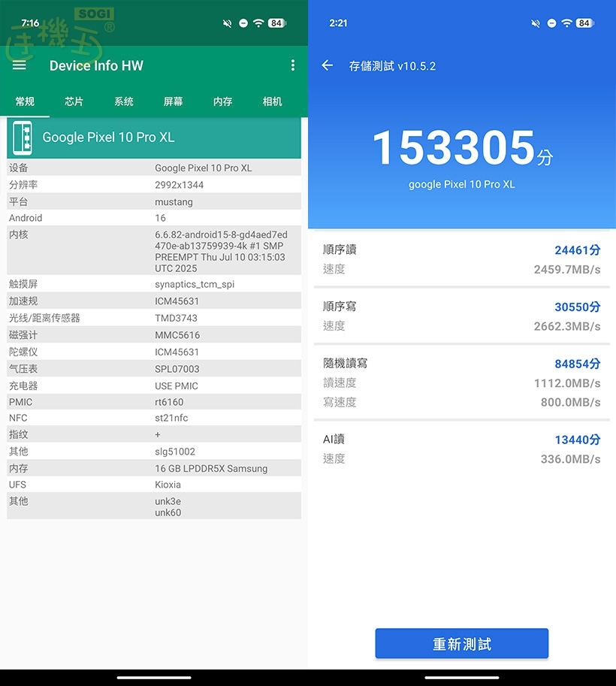Tap the NFC value st21nfc
The width and height of the screenshot is (616, 686).
coord(171,418)
